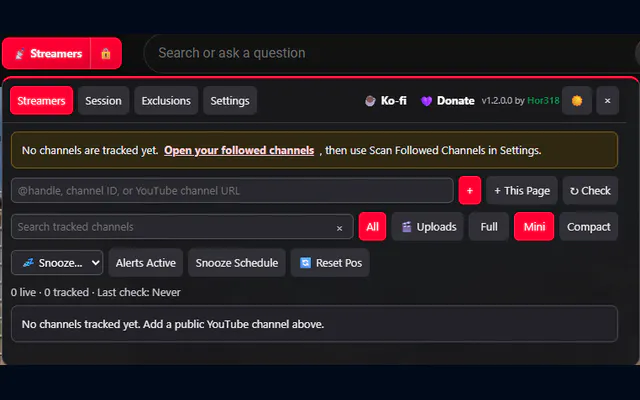Open the Ko-fi support link
The image size is (640, 400).
(x=386, y=101)
